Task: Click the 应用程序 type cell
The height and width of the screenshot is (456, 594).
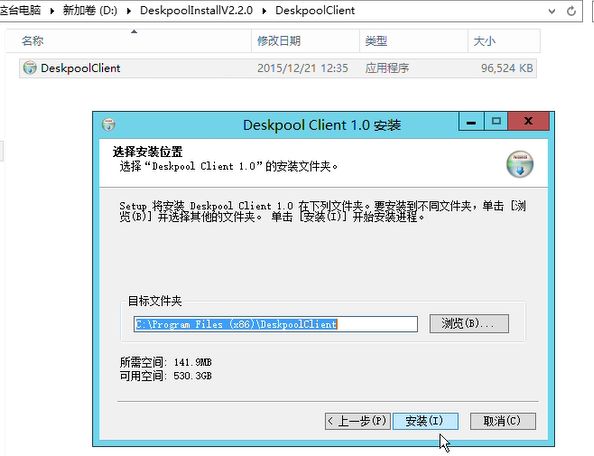Action: [387, 68]
